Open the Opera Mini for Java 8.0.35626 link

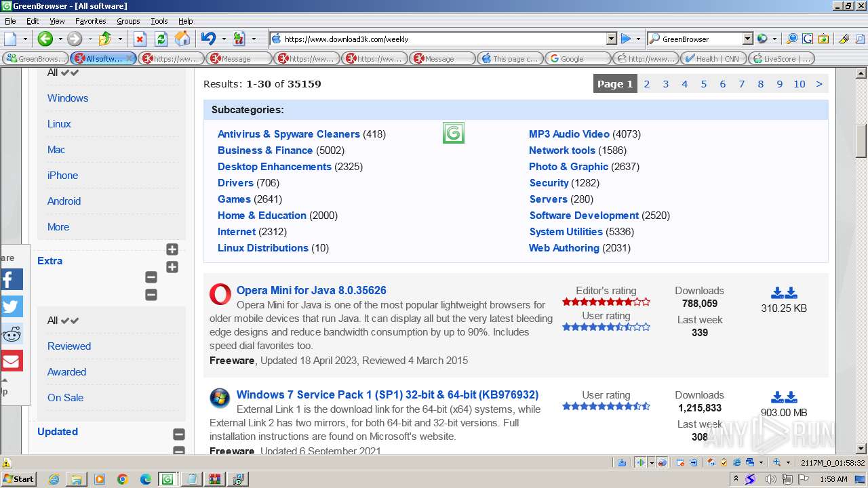tap(311, 290)
